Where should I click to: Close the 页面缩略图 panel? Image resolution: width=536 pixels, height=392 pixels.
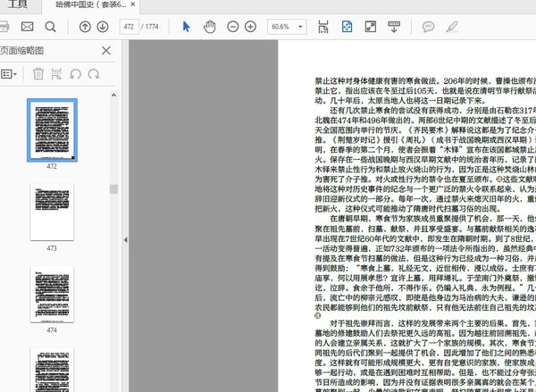106,51
